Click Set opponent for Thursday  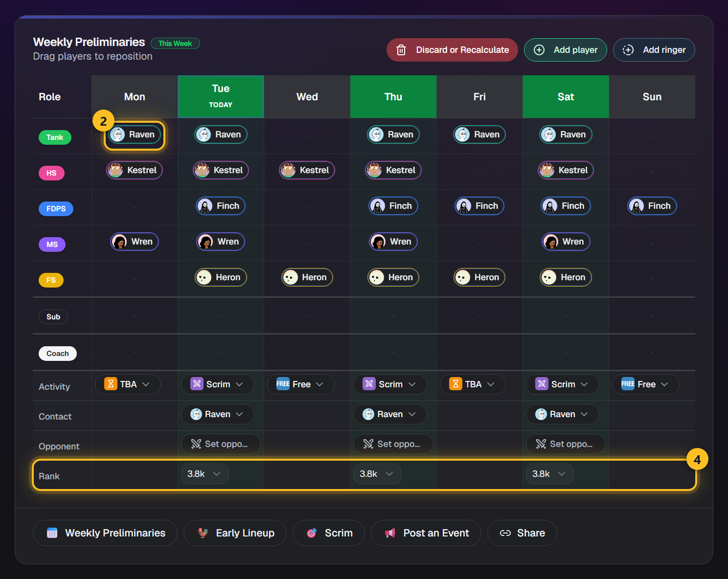pos(393,444)
